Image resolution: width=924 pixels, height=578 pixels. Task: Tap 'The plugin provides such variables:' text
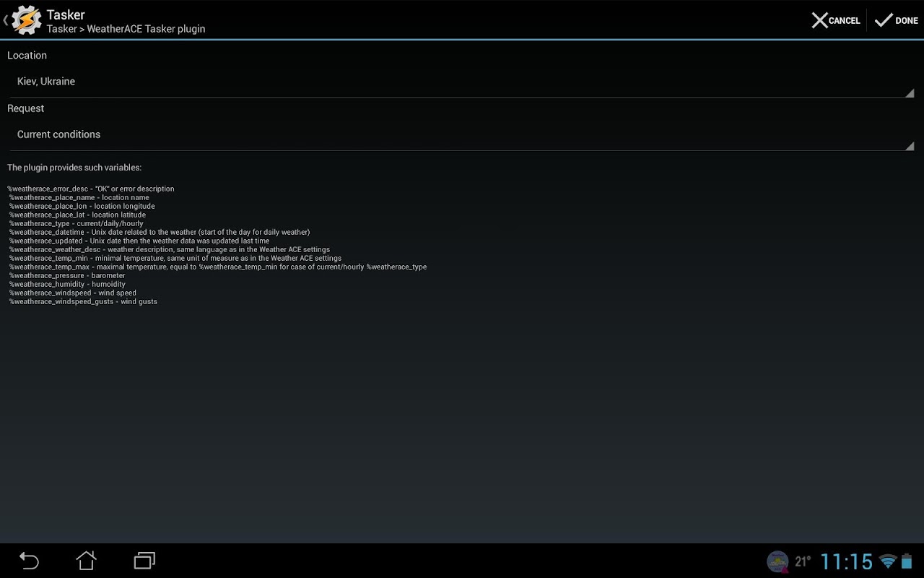[x=74, y=168]
